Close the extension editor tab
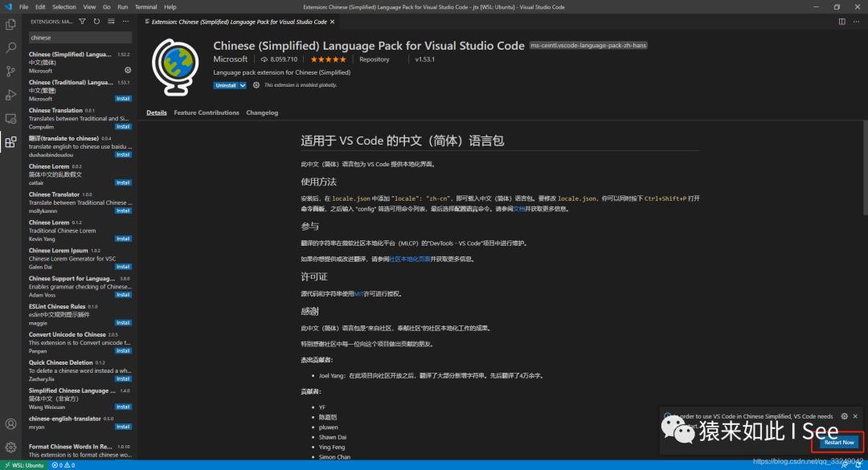This screenshot has width=868, height=470. click(332, 22)
